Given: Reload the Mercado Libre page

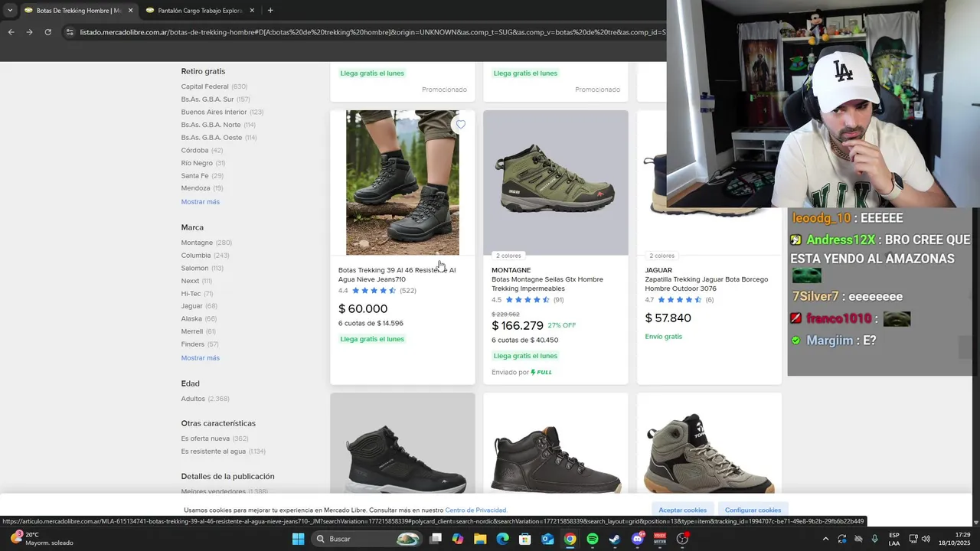Looking at the screenshot, I should (47, 32).
